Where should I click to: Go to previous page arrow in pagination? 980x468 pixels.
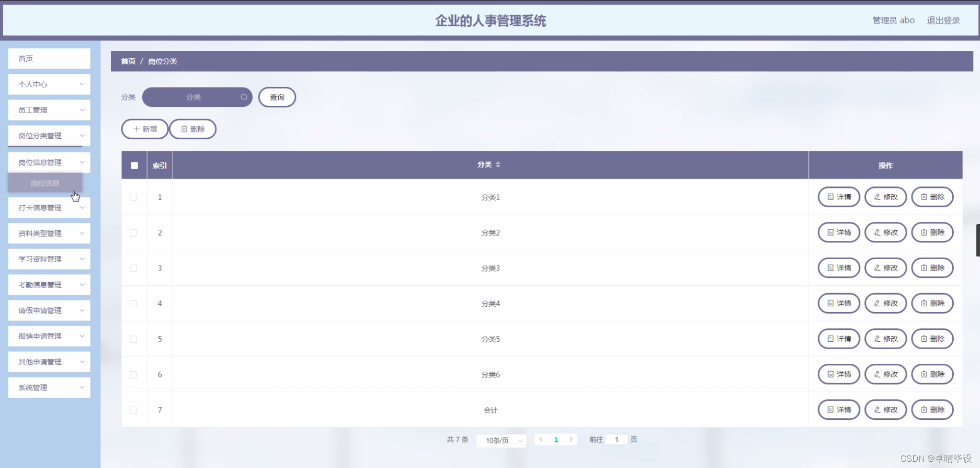coord(541,440)
